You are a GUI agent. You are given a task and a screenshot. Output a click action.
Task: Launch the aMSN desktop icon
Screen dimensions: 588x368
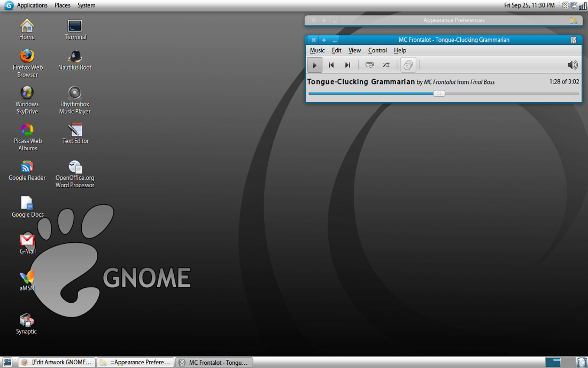pyautogui.click(x=27, y=281)
